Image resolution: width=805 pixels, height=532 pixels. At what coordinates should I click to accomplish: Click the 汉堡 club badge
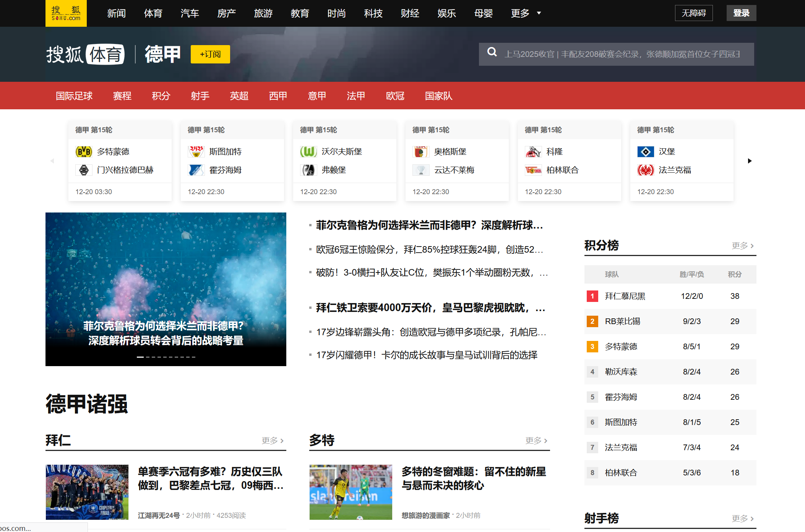coord(646,151)
